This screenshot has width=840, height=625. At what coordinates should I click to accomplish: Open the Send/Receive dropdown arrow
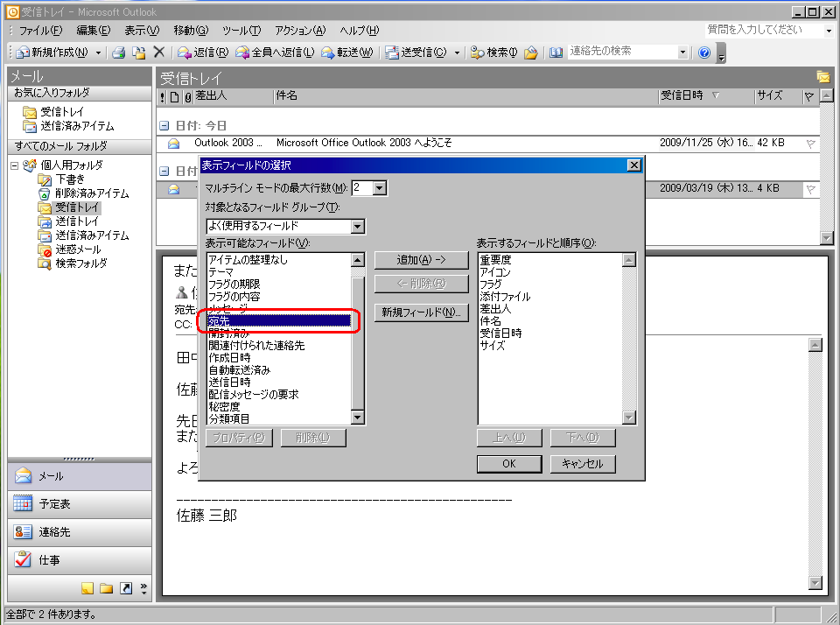[x=457, y=53]
